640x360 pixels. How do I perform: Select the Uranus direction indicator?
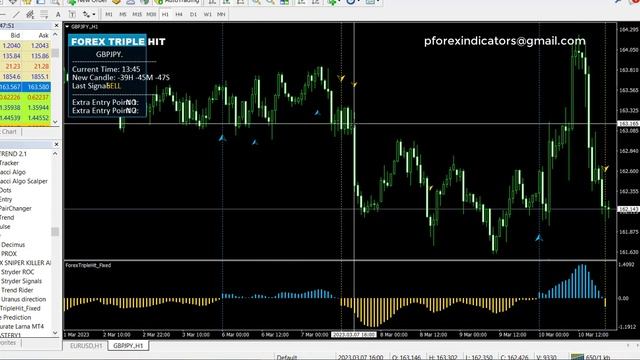click(23, 299)
